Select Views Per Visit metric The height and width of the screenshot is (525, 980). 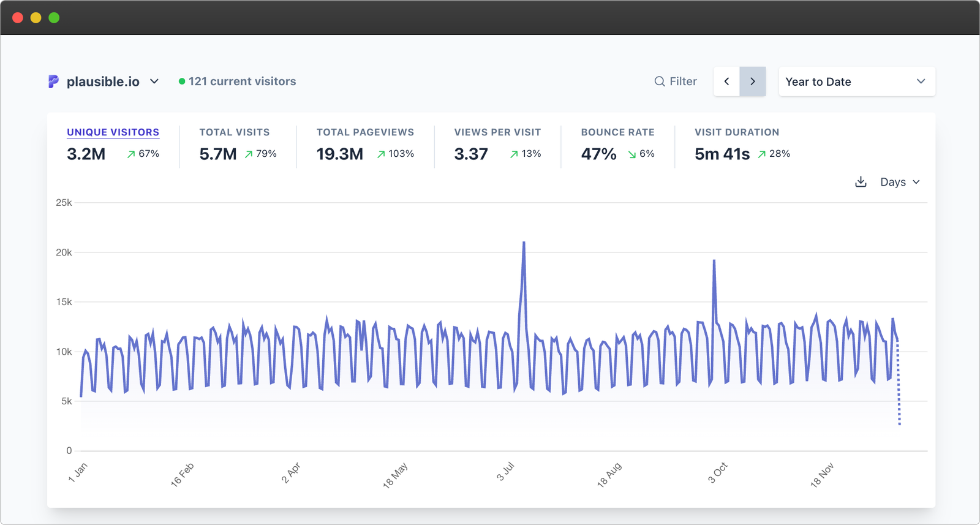click(x=497, y=132)
